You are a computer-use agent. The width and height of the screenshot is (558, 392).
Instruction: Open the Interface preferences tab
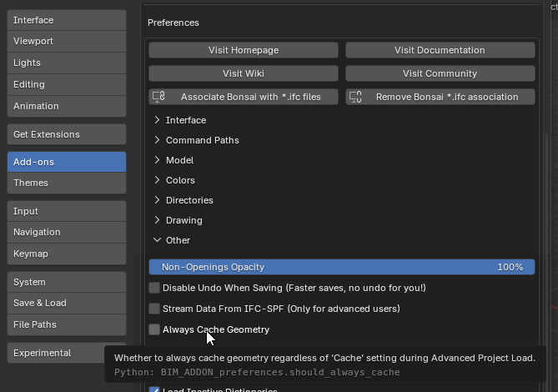click(x=67, y=20)
